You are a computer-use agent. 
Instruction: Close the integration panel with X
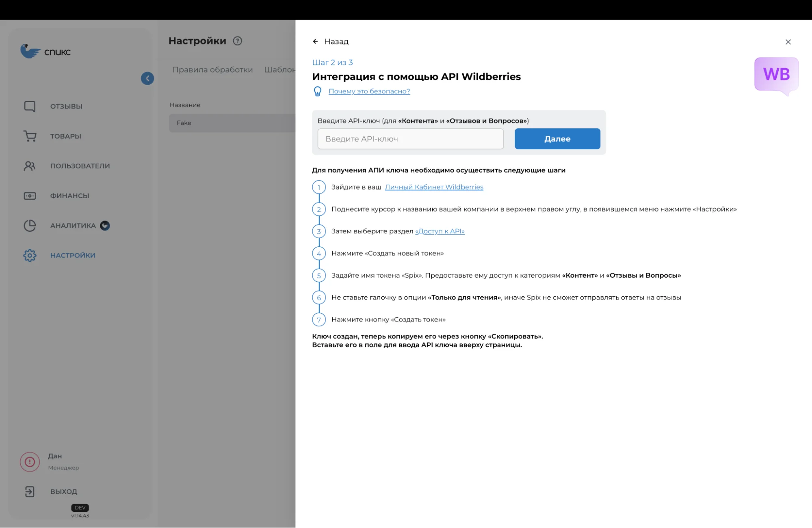pyautogui.click(x=788, y=42)
